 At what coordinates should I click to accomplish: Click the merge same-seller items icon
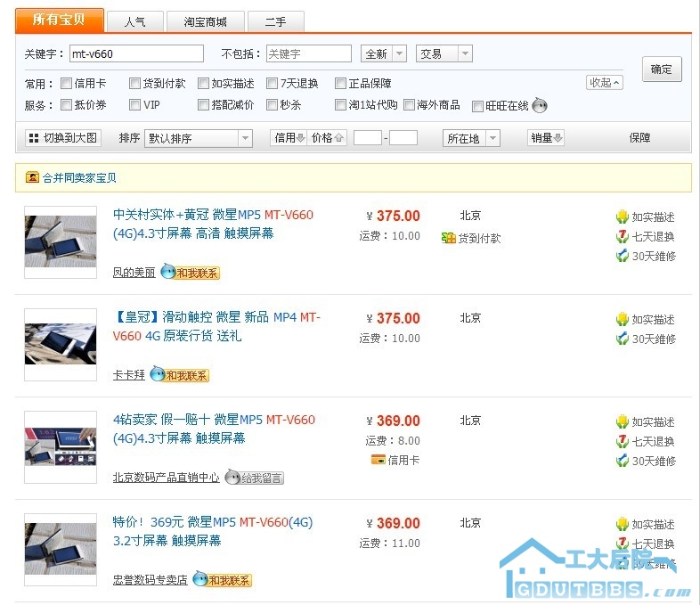(x=32, y=177)
